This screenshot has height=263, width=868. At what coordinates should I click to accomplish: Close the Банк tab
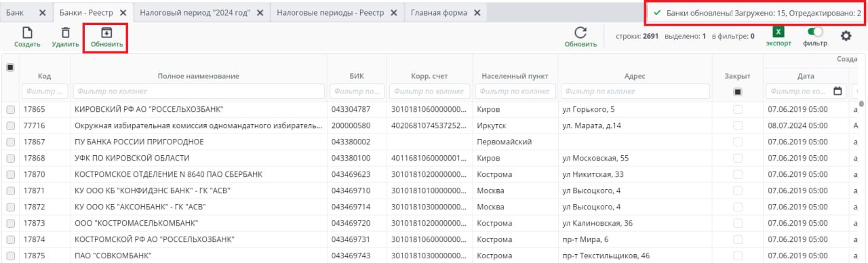42,13
